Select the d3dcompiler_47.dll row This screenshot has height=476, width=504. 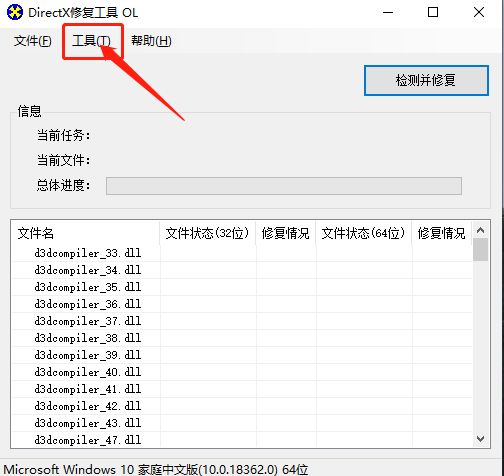coord(242,440)
